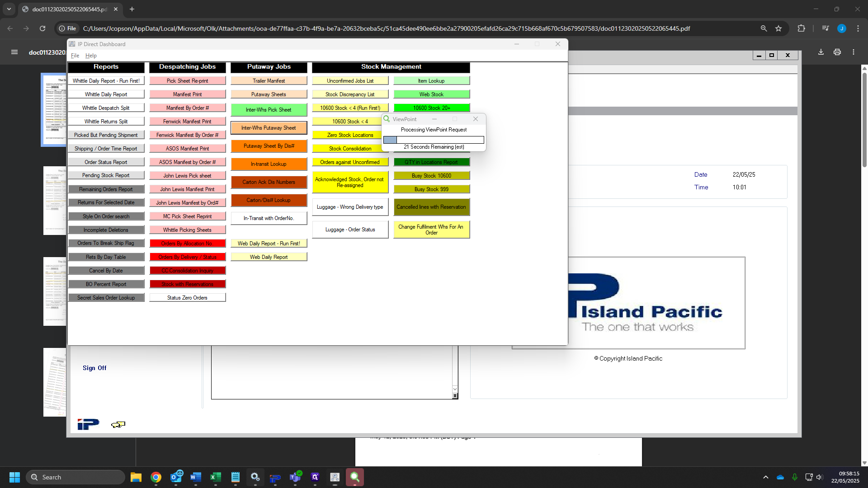
Task: Click Carton/Dis# Lookup button
Action: 269,200
